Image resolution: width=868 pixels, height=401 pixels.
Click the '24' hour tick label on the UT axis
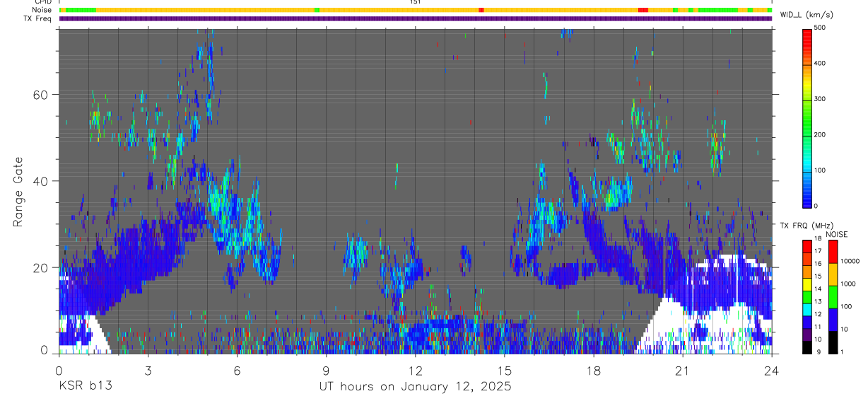(771, 370)
